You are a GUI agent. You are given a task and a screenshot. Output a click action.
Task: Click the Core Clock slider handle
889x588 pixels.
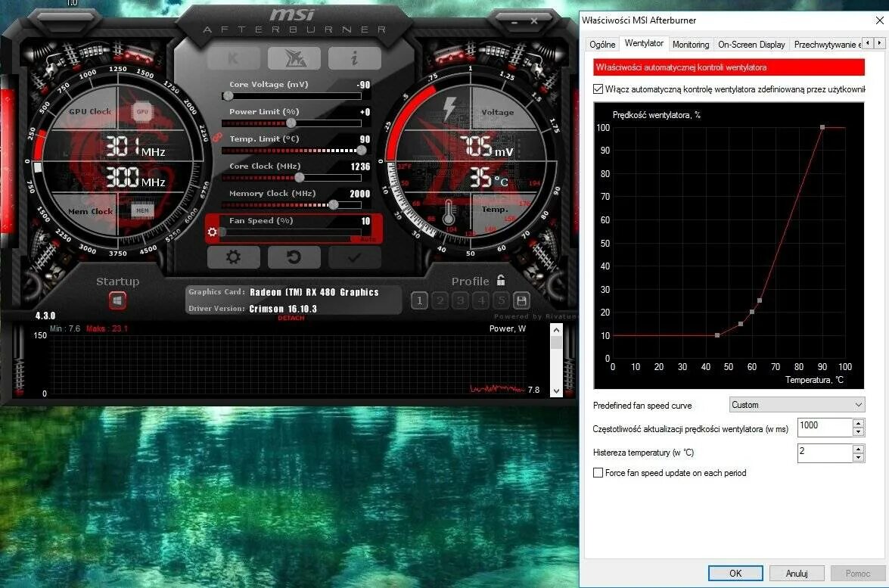coord(300,178)
